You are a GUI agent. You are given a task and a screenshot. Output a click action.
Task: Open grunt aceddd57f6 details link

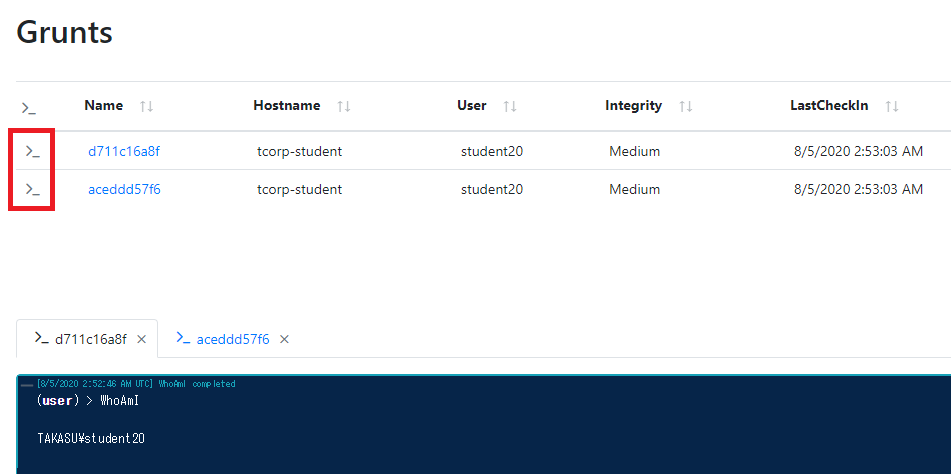pos(124,190)
